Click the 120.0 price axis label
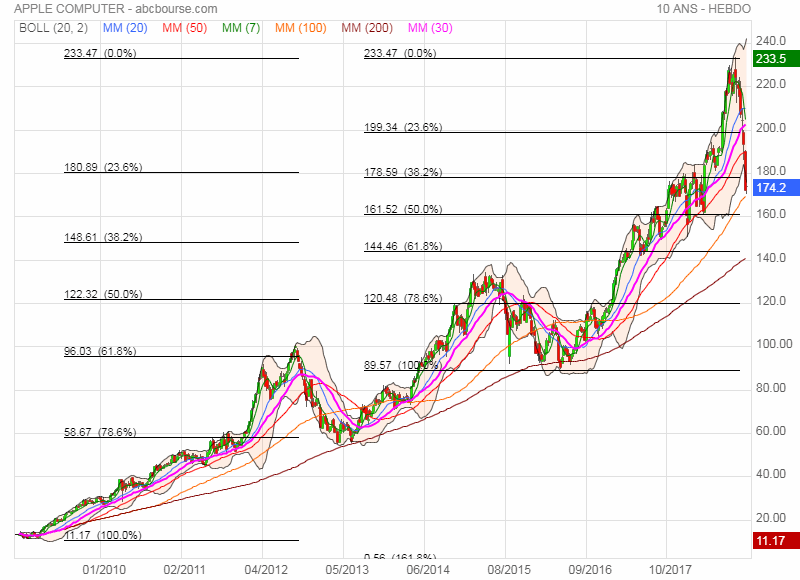Screen dimensions: 800x580 coord(770,301)
